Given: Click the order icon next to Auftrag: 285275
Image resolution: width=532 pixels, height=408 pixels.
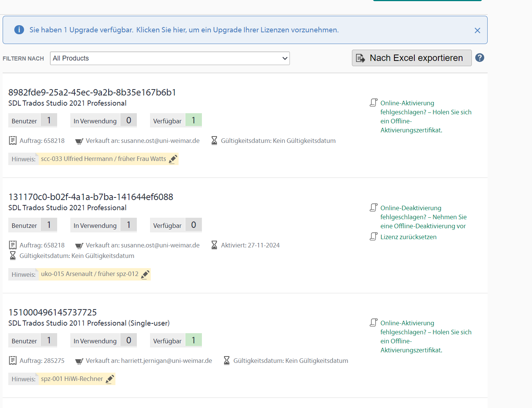Looking at the screenshot, I should click(13, 361).
